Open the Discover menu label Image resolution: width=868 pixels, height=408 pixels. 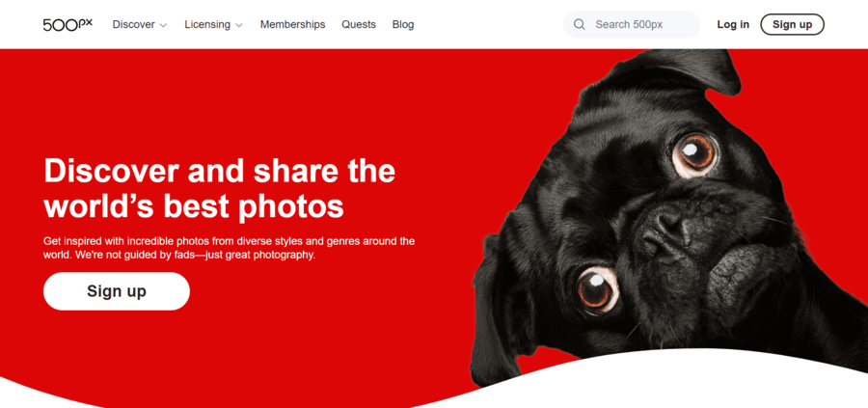coord(133,24)
